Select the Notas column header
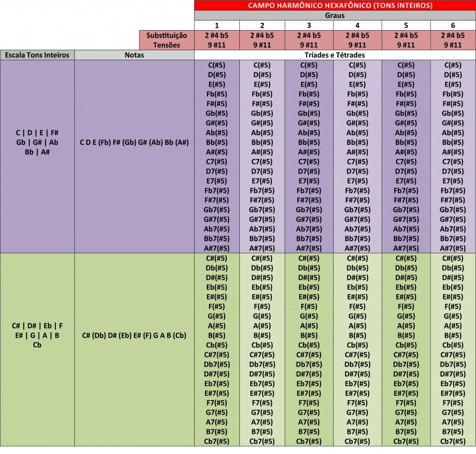The width and height of the screenshot is (476, 454). coord(134,55)
